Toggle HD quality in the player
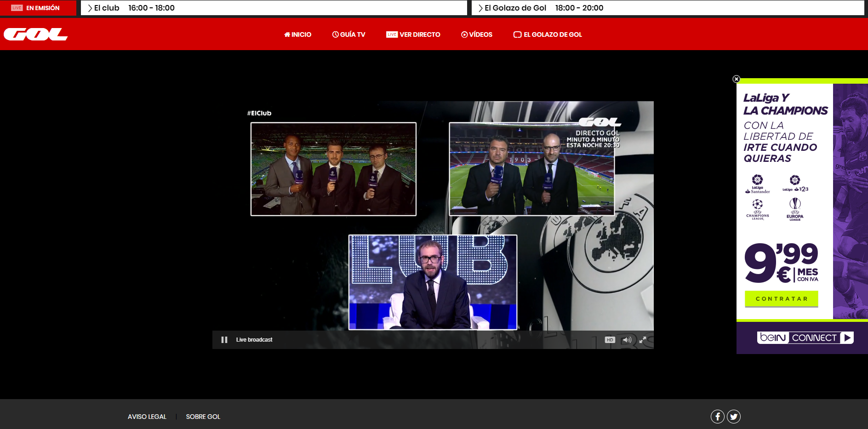 tap(610, 340)
